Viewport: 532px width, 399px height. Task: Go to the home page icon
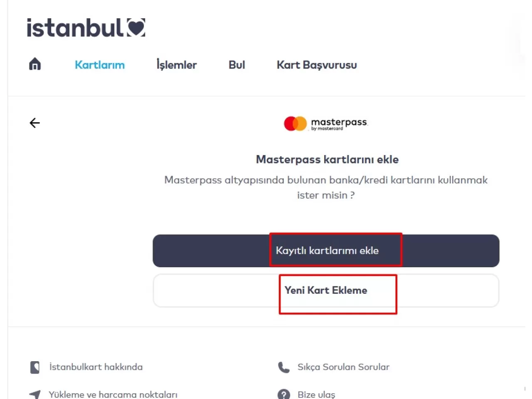click(x=35, y=64)
